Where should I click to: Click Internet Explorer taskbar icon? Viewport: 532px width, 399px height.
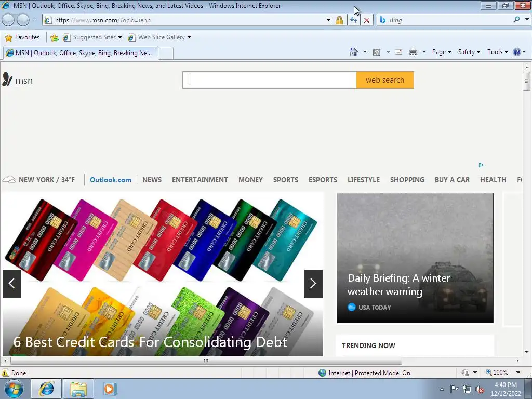(46, 389)
